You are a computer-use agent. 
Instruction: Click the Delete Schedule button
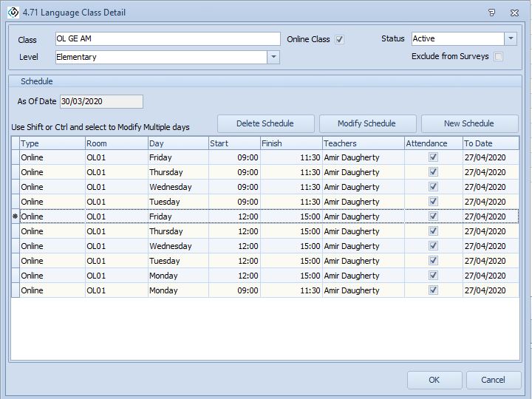[265, 123]
